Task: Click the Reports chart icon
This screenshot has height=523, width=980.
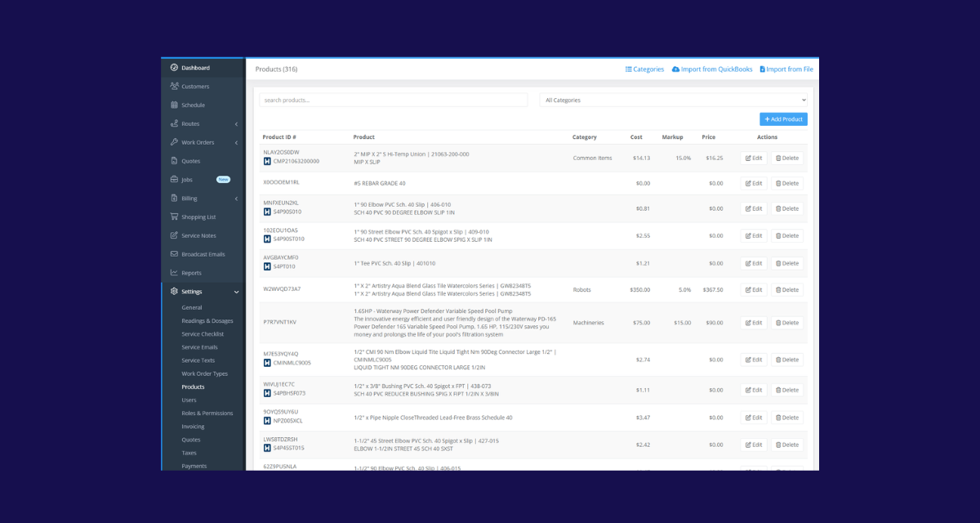Action: pyautogui.click(x=174, y=273)
